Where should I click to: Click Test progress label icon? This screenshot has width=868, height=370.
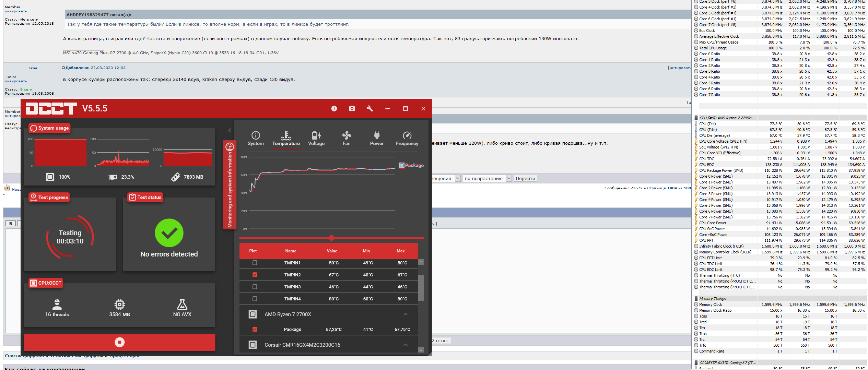pos(33,197)
